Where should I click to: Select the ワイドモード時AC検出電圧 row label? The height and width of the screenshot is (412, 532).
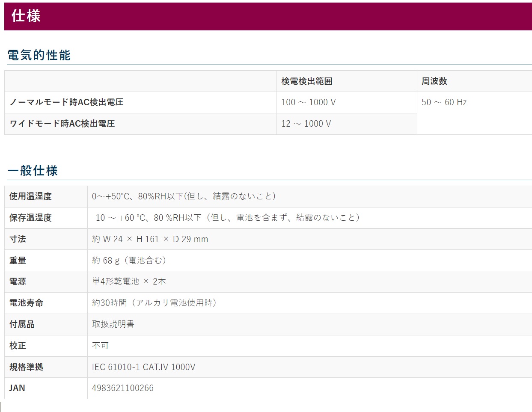(62, 124)
